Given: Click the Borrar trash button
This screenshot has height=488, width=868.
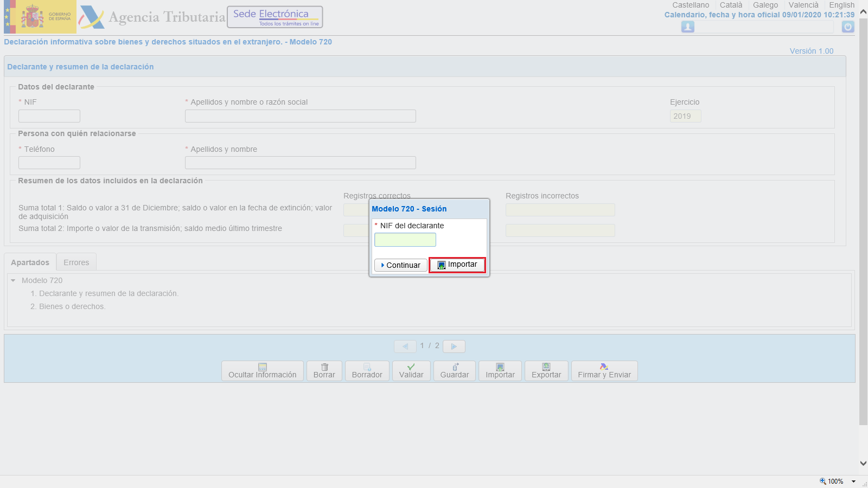Looking at the screenshot, I should coord(324,371).
